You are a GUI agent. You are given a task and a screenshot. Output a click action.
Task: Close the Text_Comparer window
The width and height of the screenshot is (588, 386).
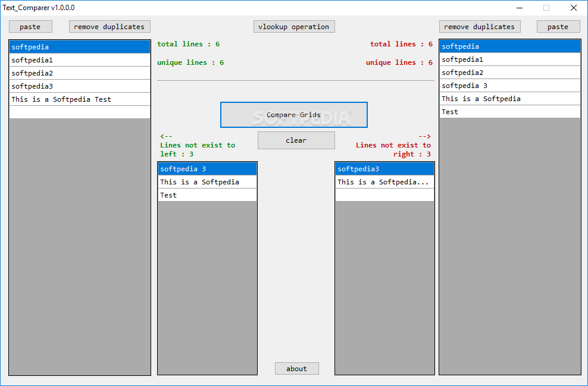pyautogui.click(x=573, y=8)
